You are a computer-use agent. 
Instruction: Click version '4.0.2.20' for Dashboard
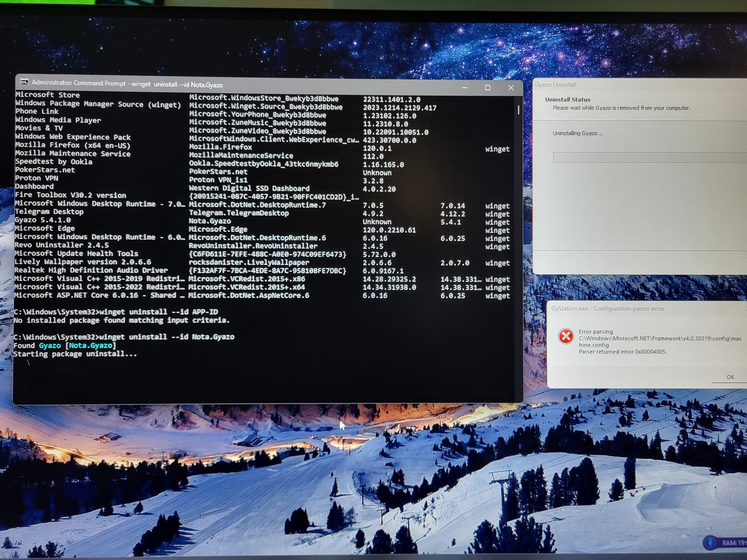(x=379, y=189)
